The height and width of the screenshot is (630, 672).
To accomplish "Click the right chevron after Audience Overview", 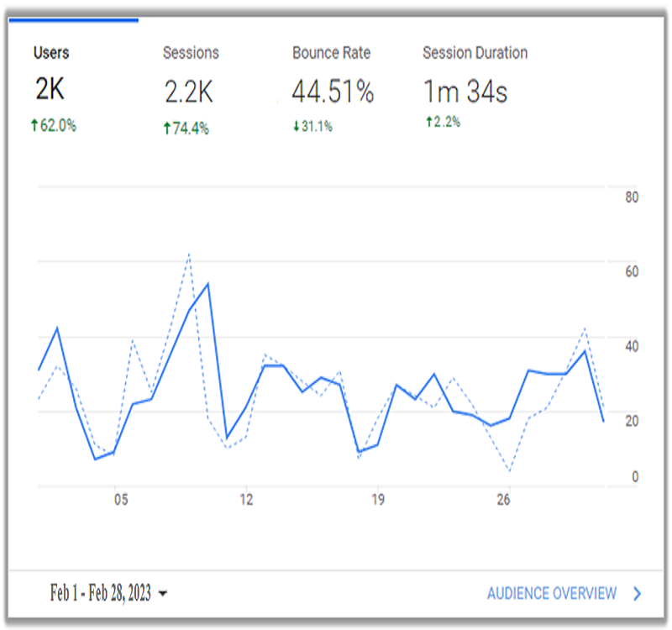I will point(638,594).
